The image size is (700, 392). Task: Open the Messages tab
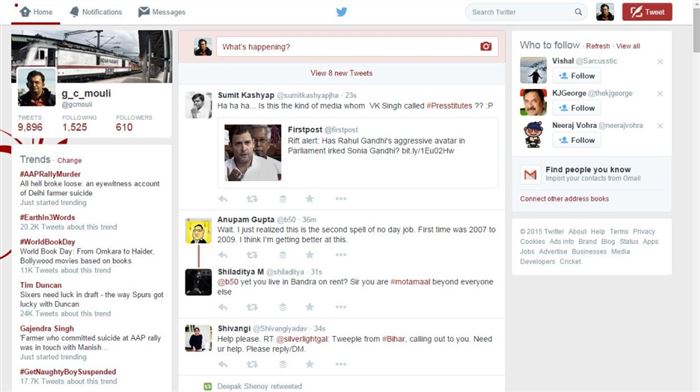162,12
